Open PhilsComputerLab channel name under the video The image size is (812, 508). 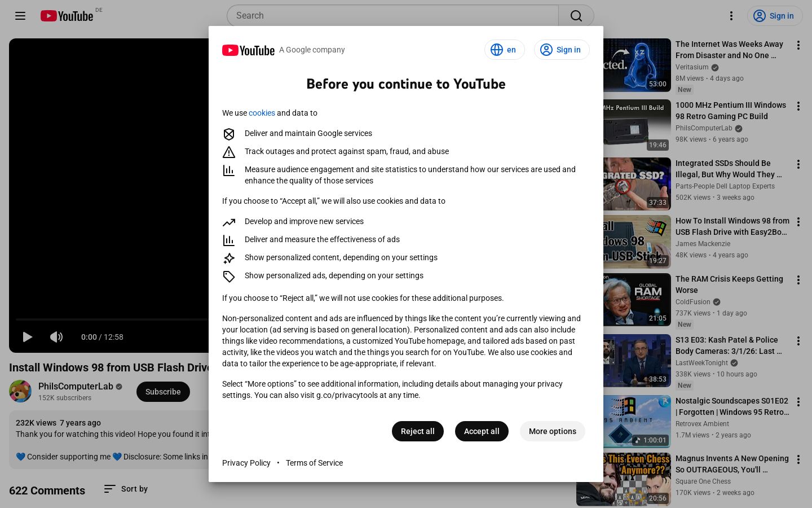[76, 386]
